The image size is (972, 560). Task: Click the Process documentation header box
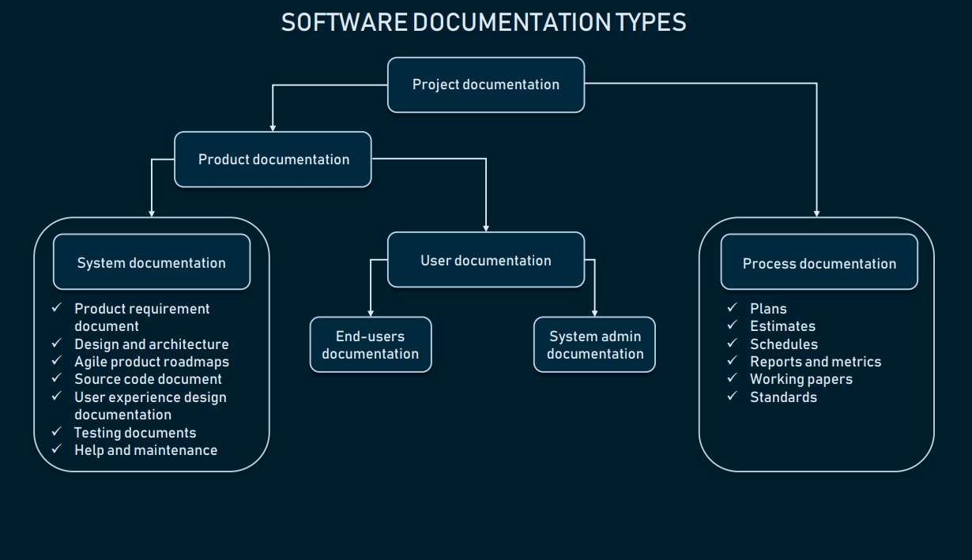click(819, 264)
